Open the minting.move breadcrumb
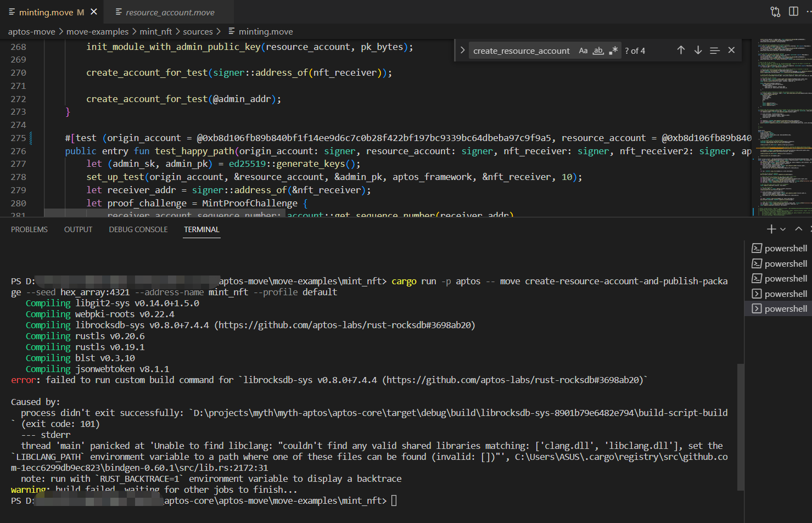 (266, 32)
